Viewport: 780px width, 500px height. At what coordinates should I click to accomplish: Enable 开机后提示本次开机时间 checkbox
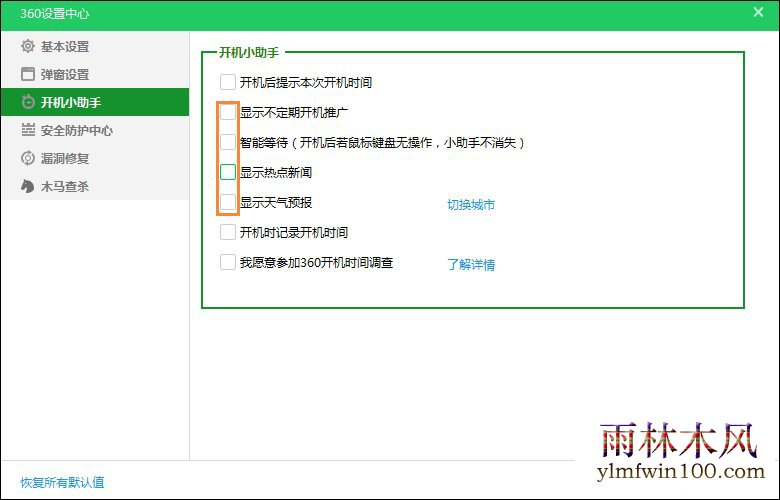pos(228,82)
